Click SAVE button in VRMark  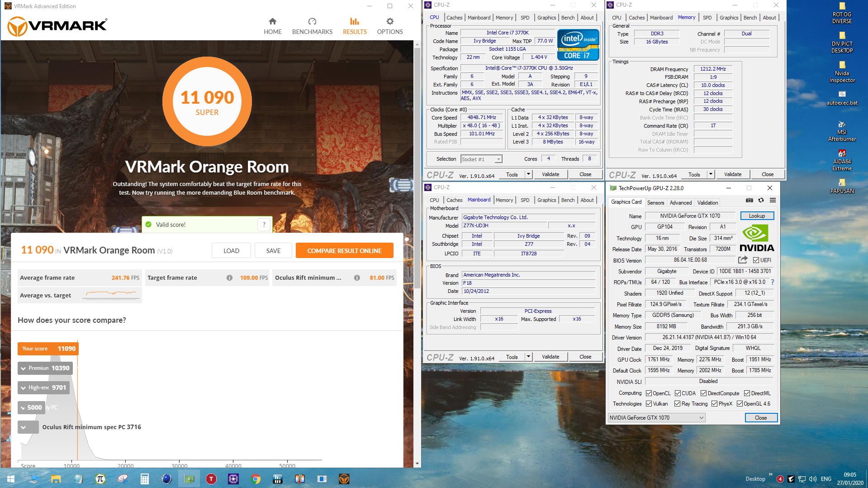point(273,251)
